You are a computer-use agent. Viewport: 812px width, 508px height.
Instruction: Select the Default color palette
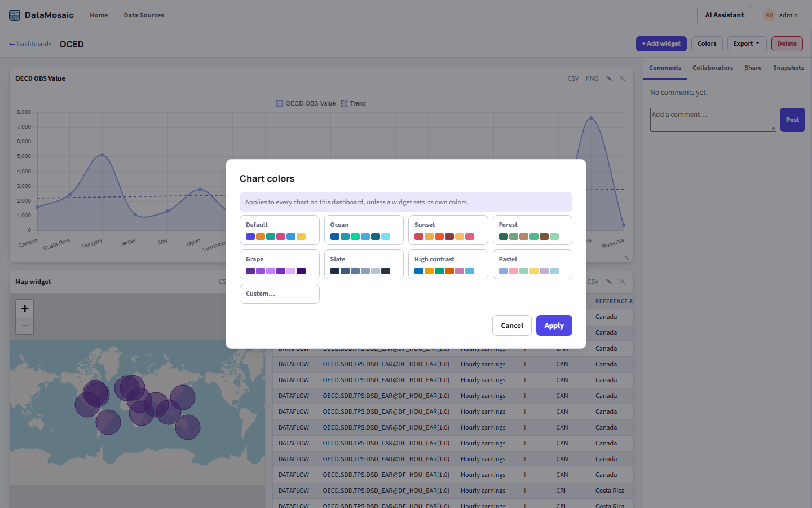tap(280, 230)
